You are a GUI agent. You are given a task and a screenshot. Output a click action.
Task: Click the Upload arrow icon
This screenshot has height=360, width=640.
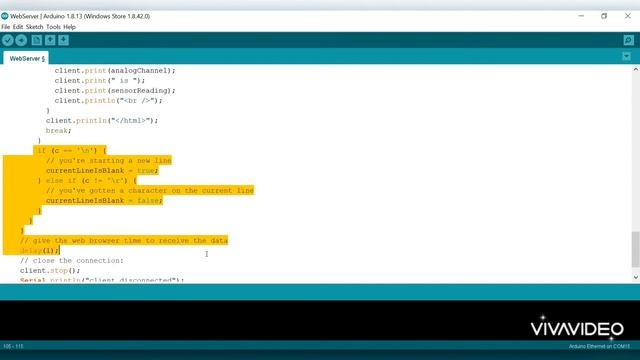[21, 40]
